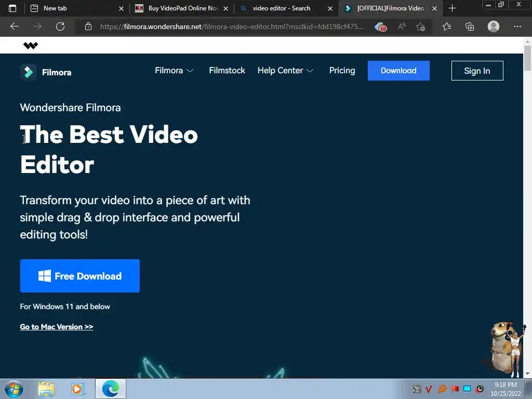The image size is (532, 399).
Task: Switch to the New tab tab
Action: click(x=77, y=8)
